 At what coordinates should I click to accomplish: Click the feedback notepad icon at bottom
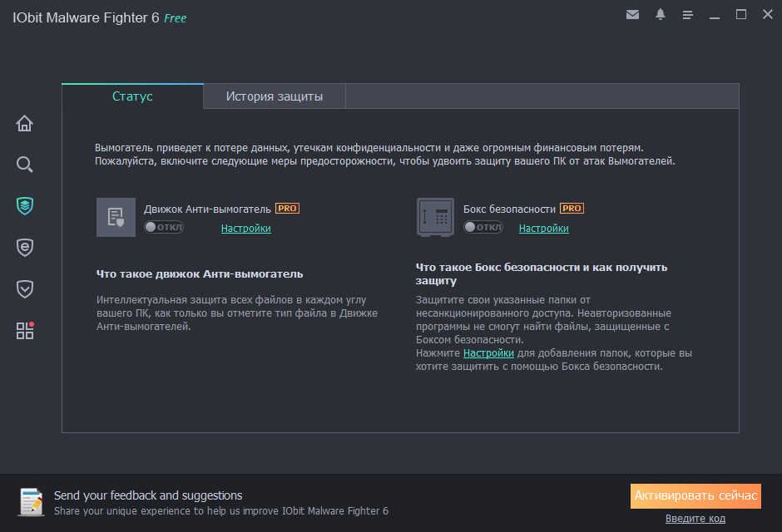tap(32, 502)
